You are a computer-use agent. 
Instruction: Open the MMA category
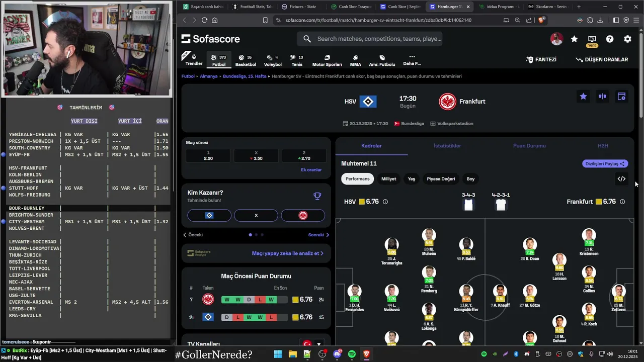(x=355, y=60)
